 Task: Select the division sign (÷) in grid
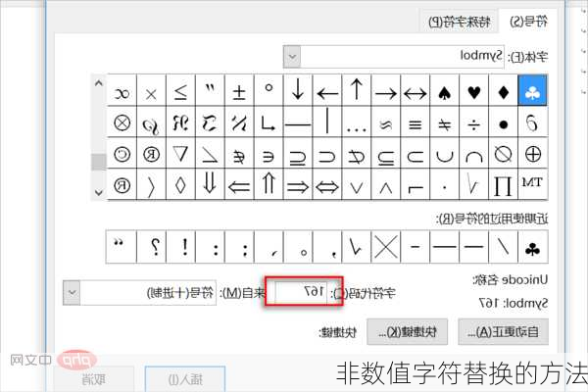(474, 122)
